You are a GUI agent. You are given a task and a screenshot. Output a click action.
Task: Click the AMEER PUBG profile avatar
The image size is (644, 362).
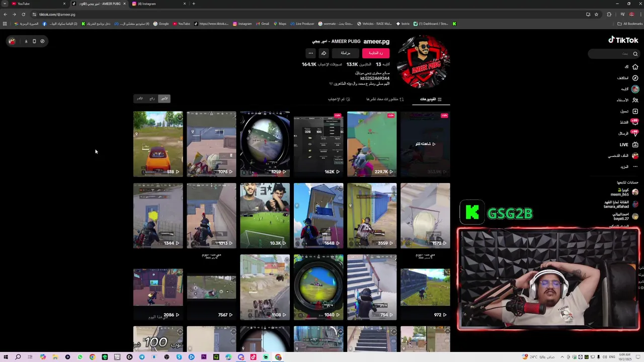pyautogui.click(x=423, y=61)
